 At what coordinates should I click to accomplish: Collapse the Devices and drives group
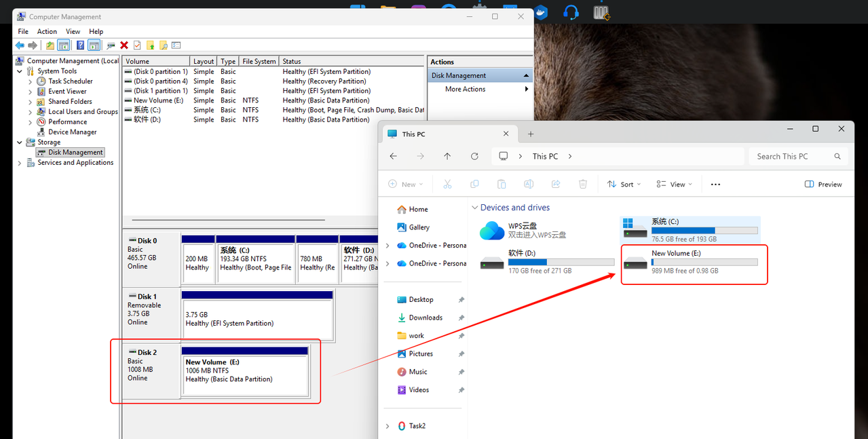click(474, 208)
